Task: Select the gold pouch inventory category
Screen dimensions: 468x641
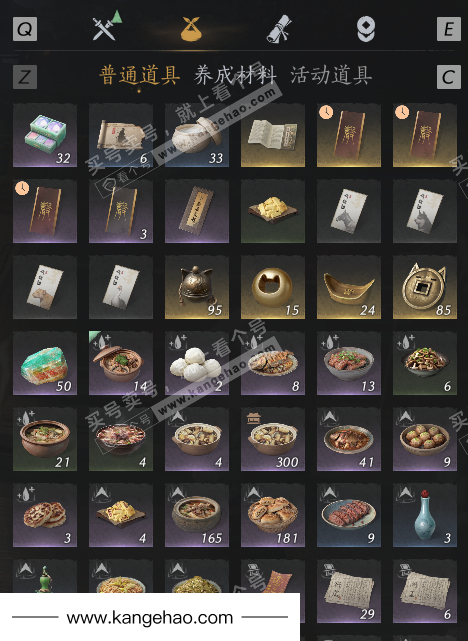Action: (x=191, y=29)
